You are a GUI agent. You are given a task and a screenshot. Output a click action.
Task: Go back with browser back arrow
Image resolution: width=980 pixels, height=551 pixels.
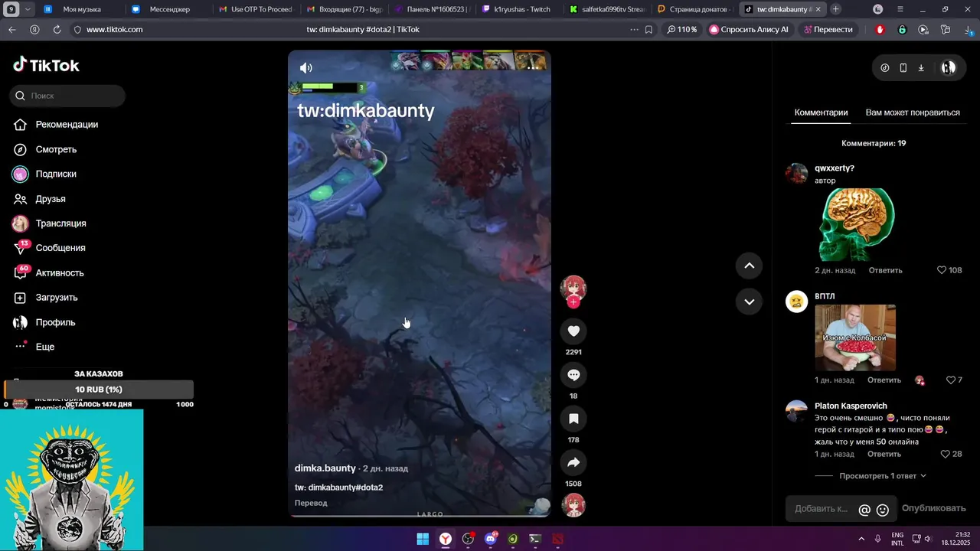[x=11, y=29]
